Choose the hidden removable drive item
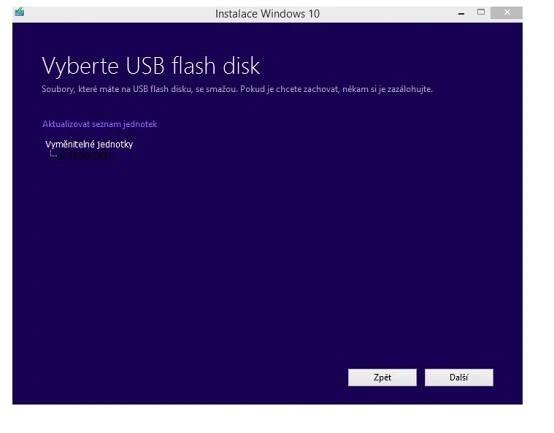 (x=84, y=155)
